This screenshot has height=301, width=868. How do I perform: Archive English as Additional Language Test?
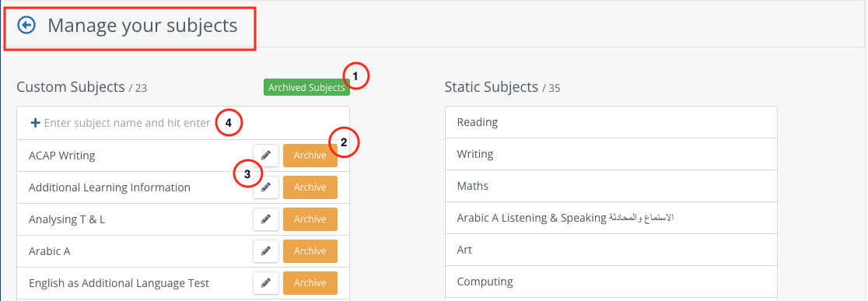[x=310, y=283]
